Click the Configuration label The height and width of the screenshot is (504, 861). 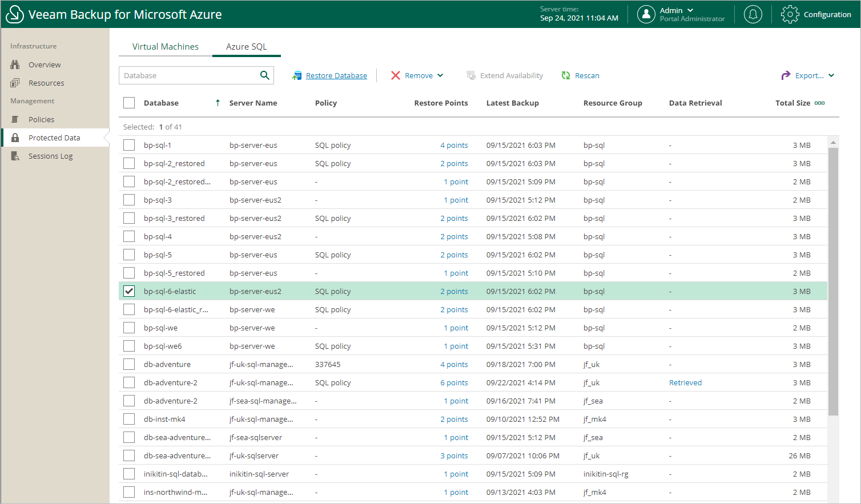pos(827,14)
